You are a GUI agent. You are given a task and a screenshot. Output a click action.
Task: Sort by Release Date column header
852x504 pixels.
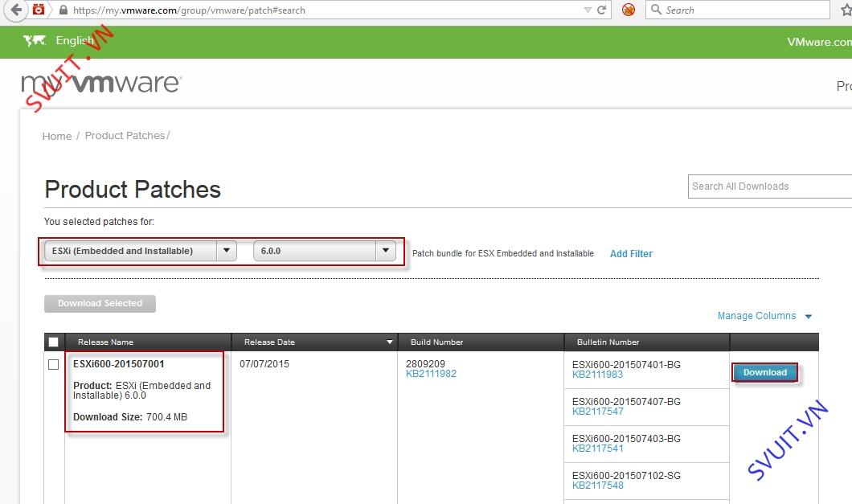[269, 342]
